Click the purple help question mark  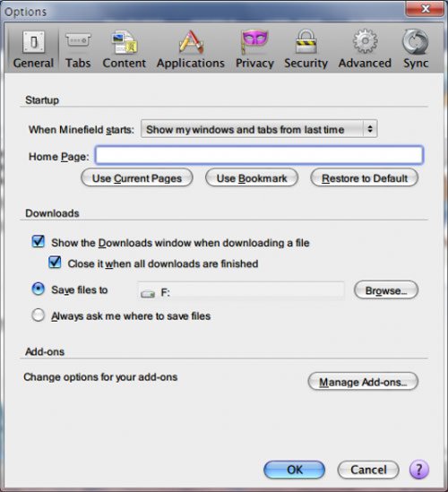click(x=419, y=470)
